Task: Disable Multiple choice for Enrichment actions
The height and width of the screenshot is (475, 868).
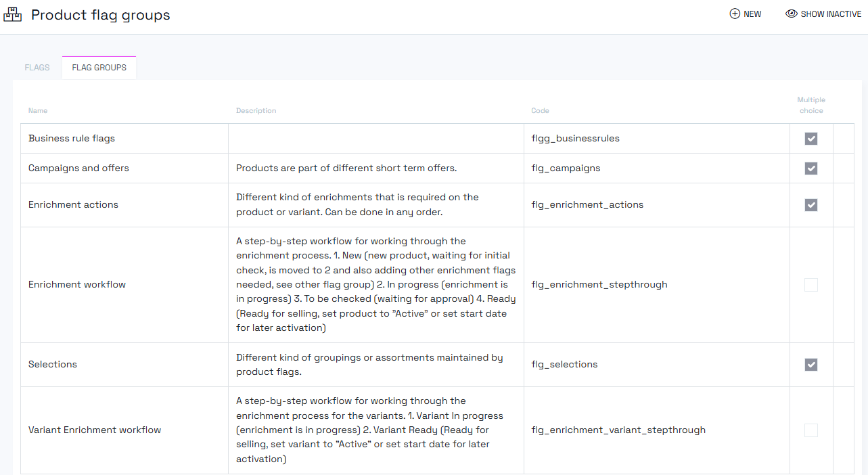Action: pos(810,205)
